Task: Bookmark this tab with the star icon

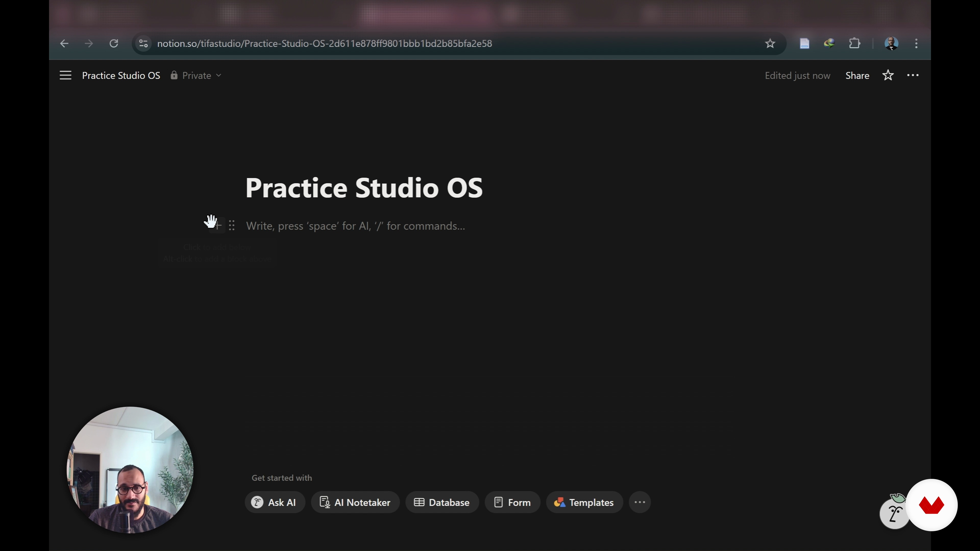Action: pos(770,44)
